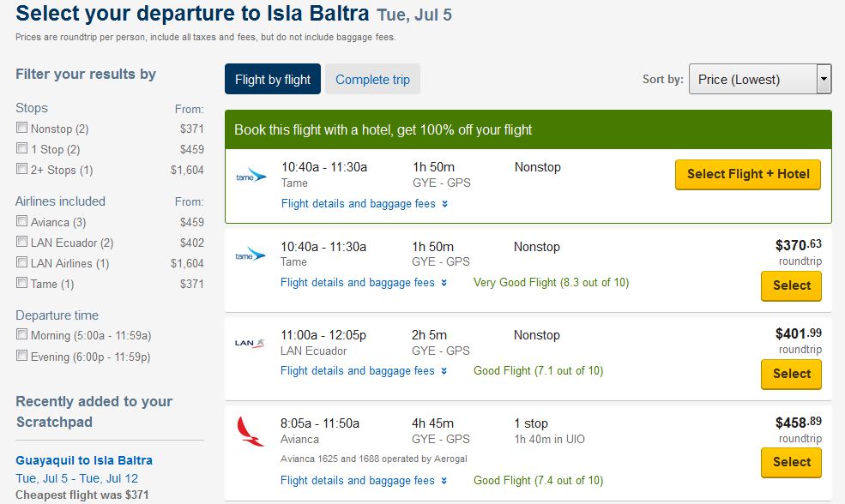Click the Select Flight + Hotel button
Viewport: 845px width, 504px height.
coord(748,174)
